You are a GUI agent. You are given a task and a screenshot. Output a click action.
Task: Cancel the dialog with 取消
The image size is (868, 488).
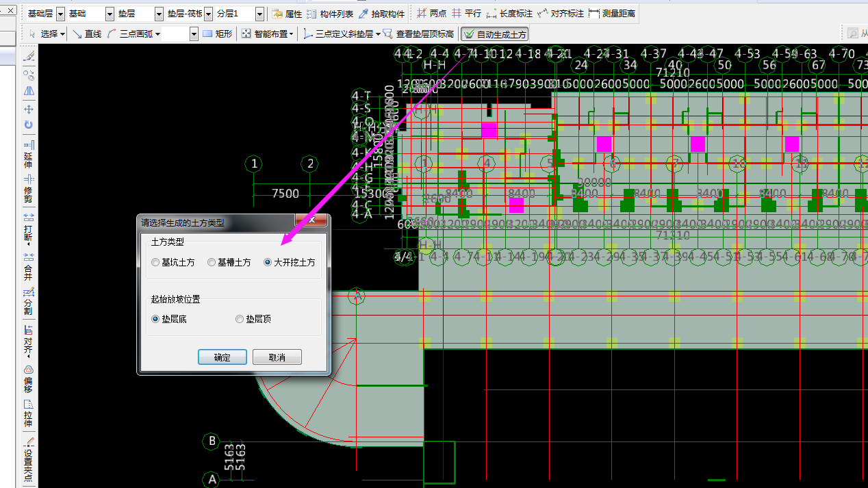click(x=277, y=357)
